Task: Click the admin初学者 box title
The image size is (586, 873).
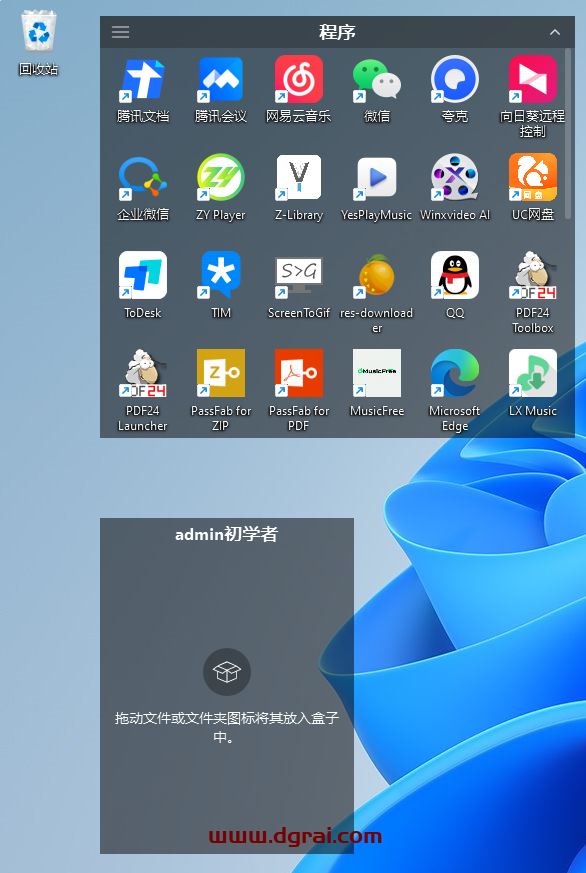Action: coord(226,534)
